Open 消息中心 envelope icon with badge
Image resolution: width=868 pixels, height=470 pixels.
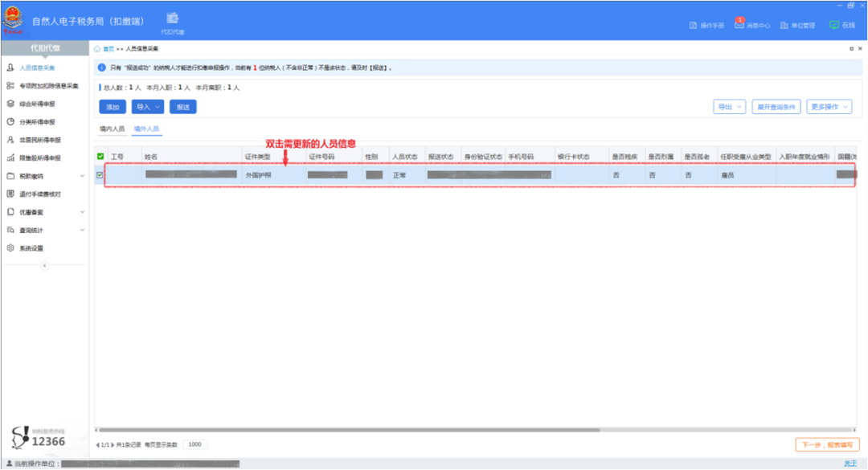(x=739, y=23)
